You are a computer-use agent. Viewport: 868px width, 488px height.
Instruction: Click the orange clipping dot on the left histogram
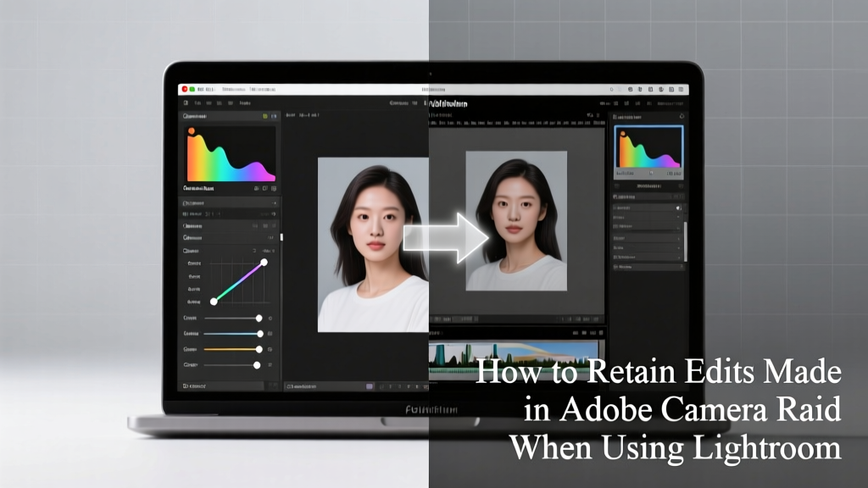pos(191,131)
